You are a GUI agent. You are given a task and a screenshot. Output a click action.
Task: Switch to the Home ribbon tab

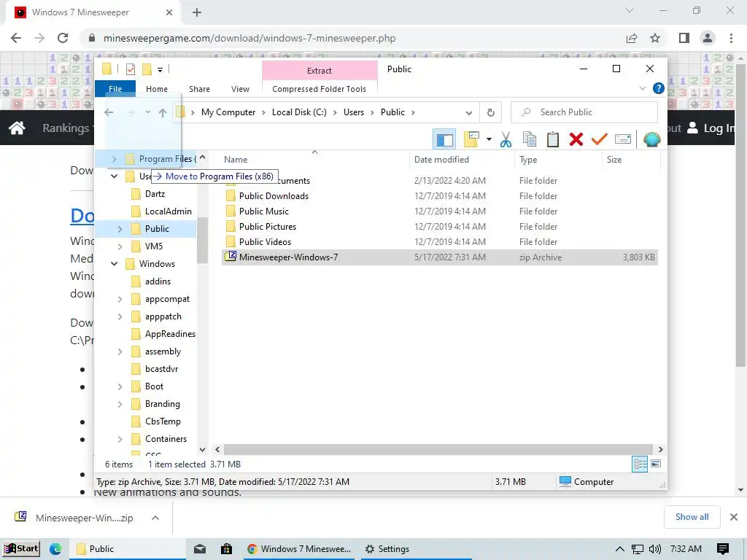pos(157,89)
